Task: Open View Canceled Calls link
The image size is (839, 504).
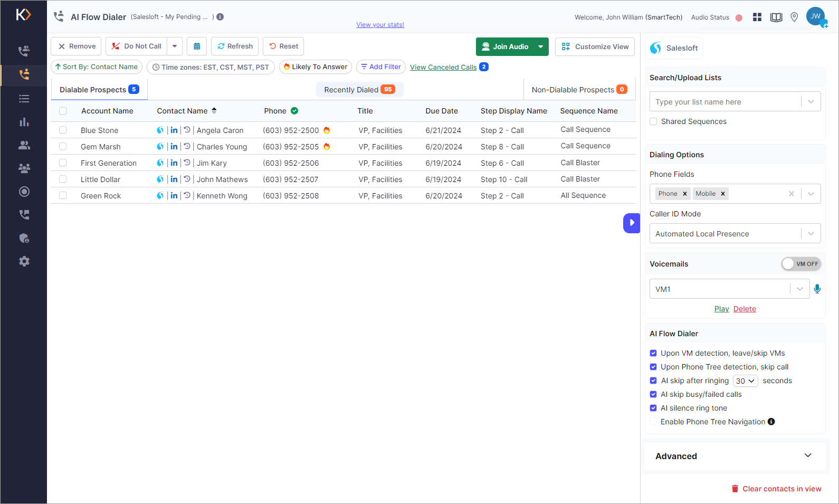Action: pyautogui.click(x=443, y=67)
